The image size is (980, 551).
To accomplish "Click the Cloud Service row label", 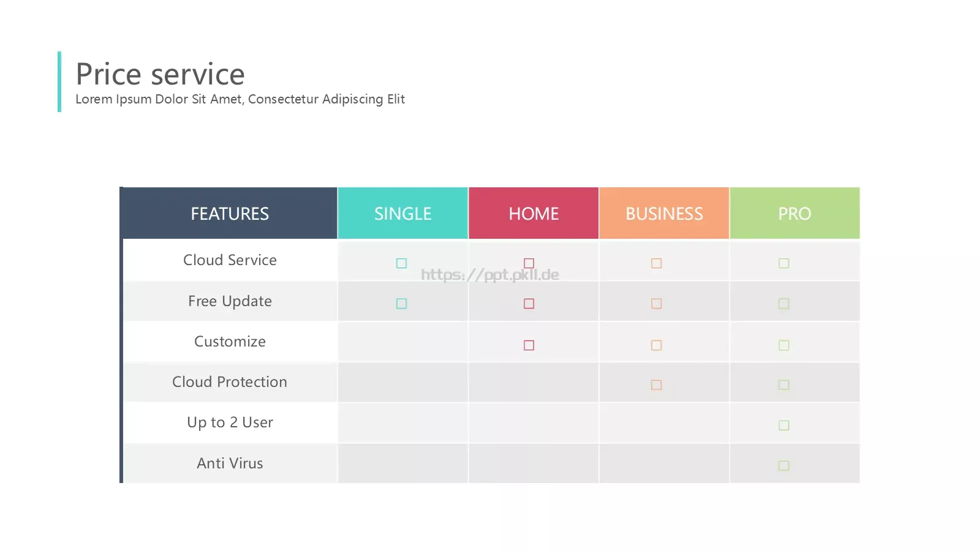I will (x=230, y=260).
